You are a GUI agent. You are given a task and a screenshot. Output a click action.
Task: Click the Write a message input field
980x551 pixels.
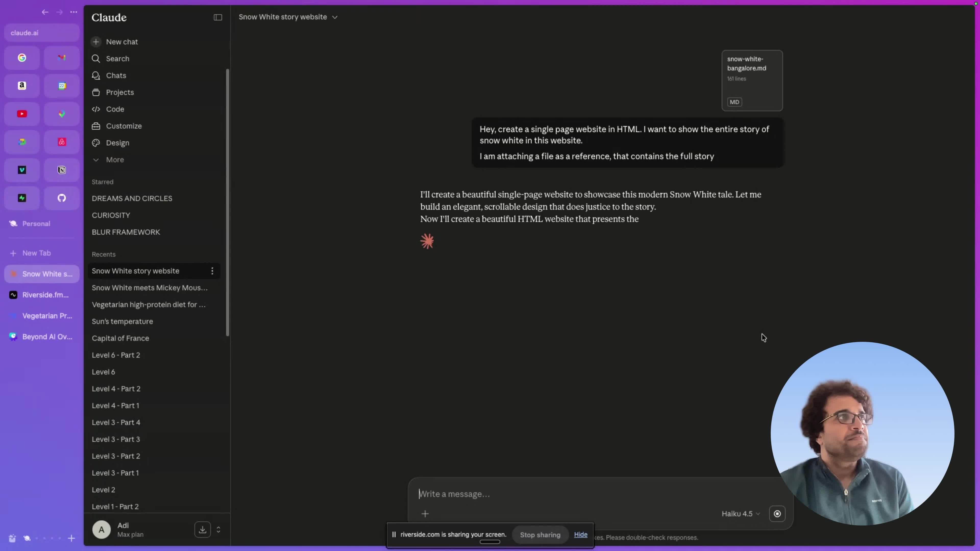pyautogui.click(x=563, y=494)
